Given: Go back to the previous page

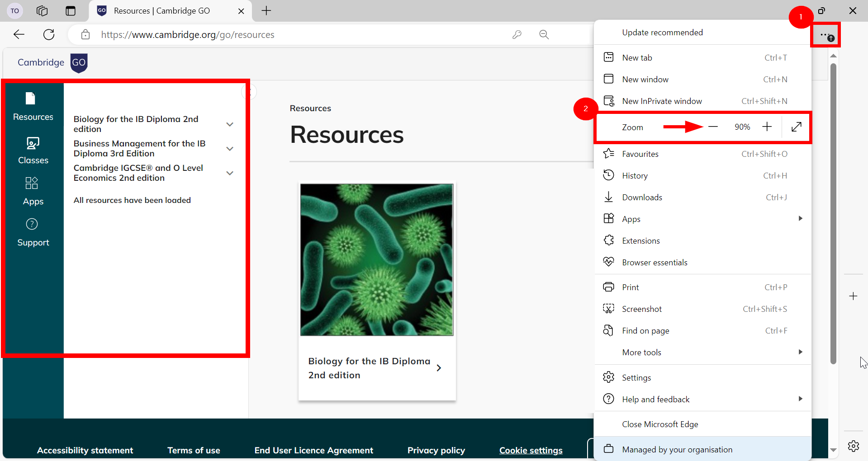Looking at the screenshot, I should tap(19, 34).
